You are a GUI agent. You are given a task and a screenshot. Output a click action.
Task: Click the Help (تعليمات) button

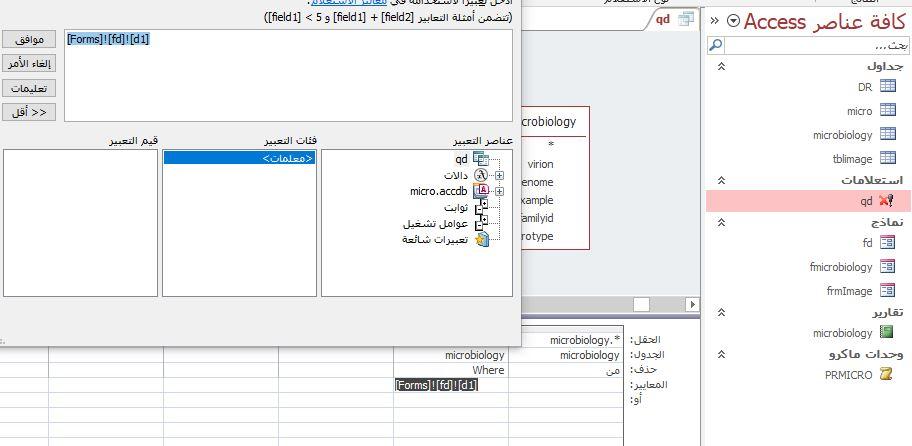point(29,88)
